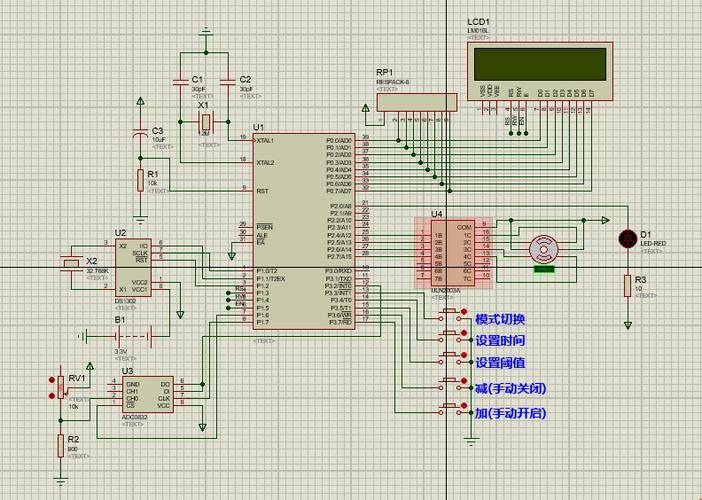
Task: Toggle the latch dot of 模式切换 button
Action: pyautogui.click(x=464, y=311)
